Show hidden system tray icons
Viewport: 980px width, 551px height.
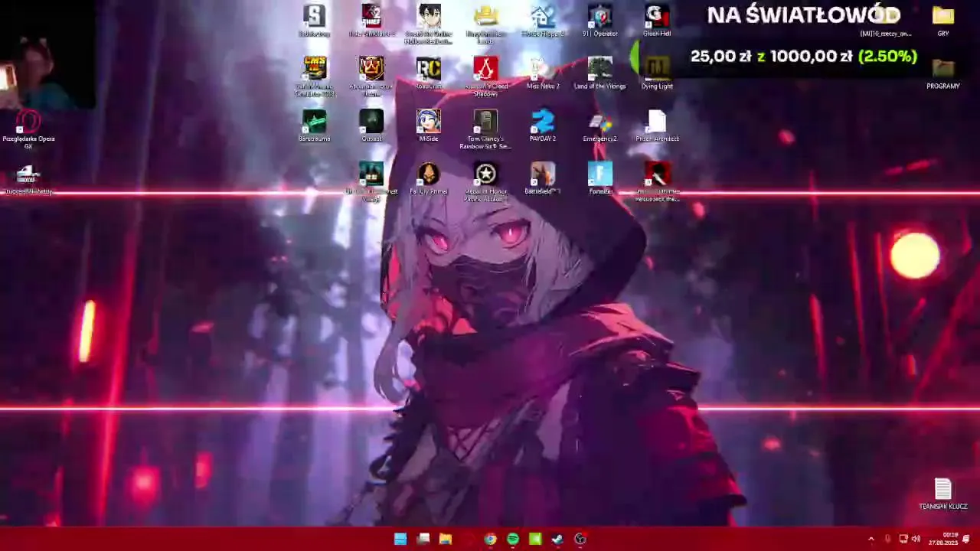(x=871, y=539)
